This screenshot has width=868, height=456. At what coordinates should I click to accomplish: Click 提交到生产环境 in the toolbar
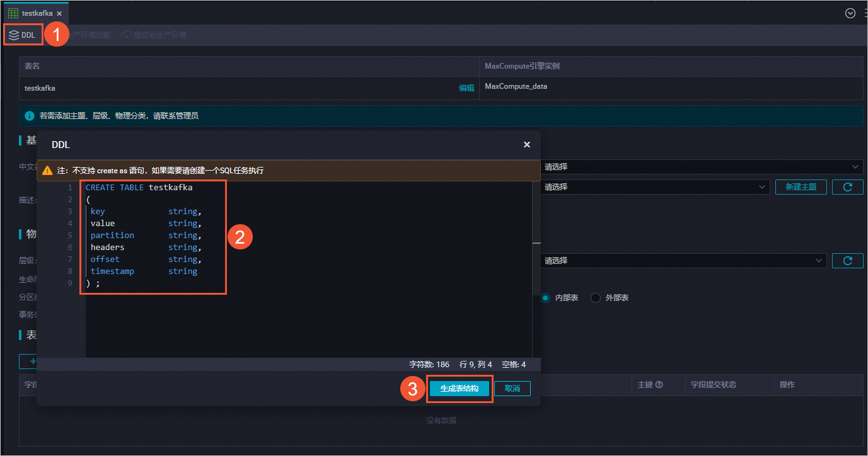point(154,35)
